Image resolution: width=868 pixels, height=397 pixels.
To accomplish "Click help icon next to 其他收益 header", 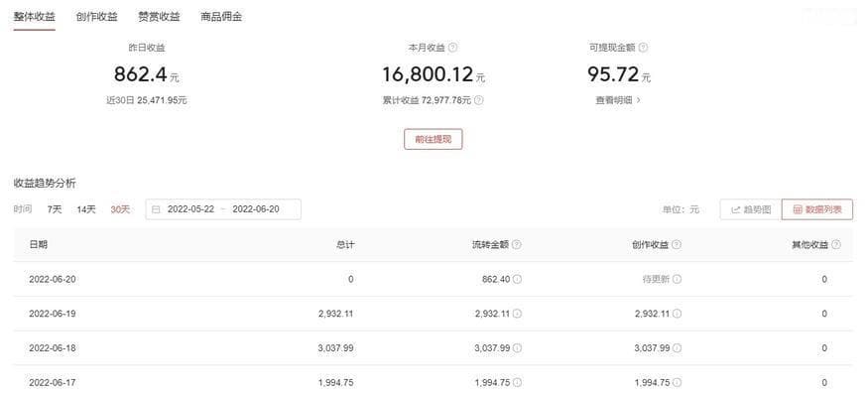I will [x=836, y=245].
